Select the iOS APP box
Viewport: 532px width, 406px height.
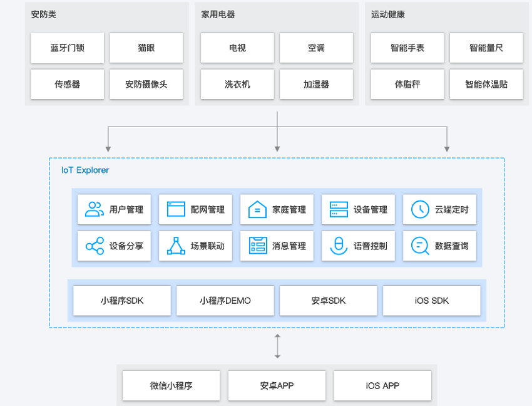tap(382, 385)
